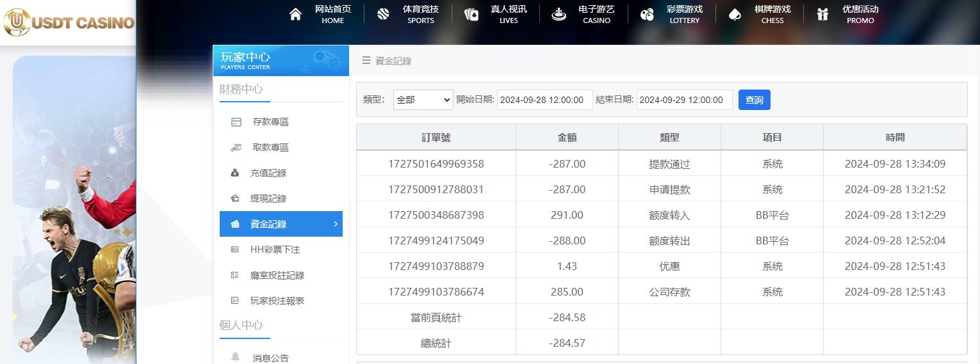This screenshot has width=980, height=364.
Task: Expand the 資金記錄 sidebar chevron arrow
Action: pos(336,224)
